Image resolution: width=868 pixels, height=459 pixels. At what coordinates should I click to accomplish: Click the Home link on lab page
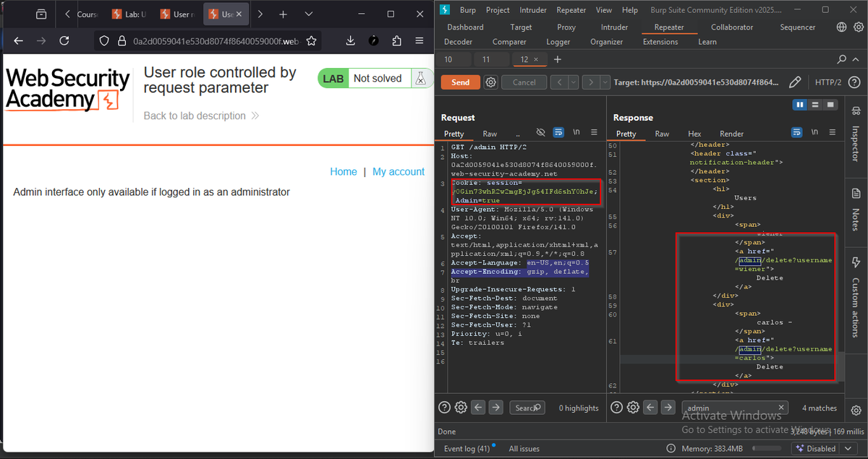[x=344, y=171]
